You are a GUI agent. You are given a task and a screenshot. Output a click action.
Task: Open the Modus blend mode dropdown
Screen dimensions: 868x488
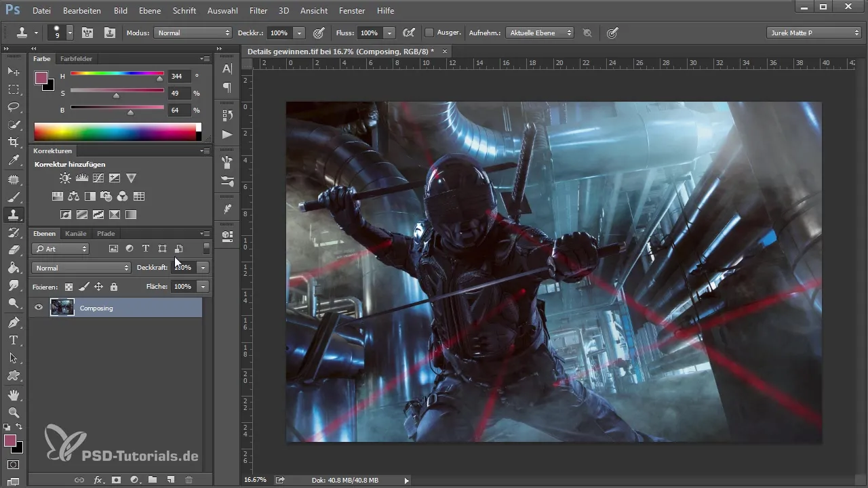[x=193, y=33]
